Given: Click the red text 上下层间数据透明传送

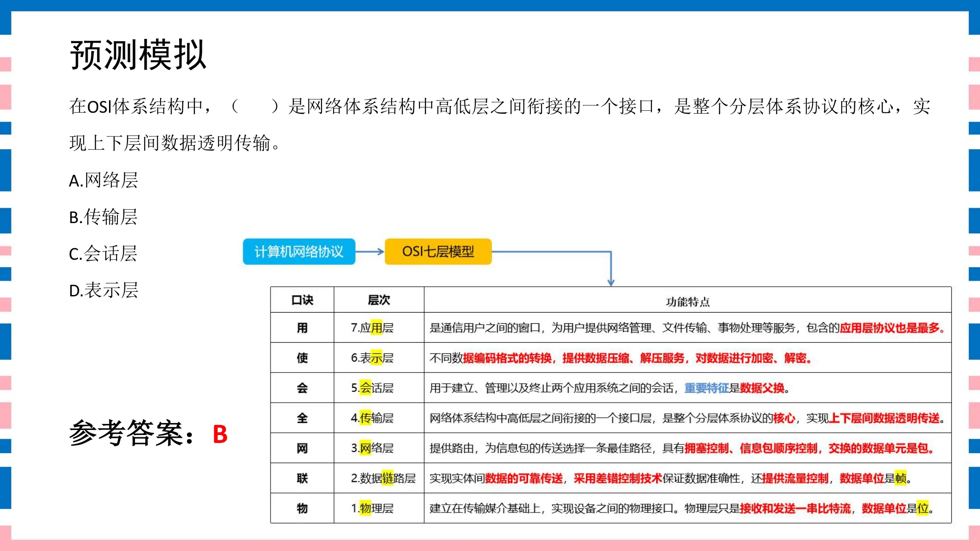Looking at the screenshot, I should [x=884, y=418].
